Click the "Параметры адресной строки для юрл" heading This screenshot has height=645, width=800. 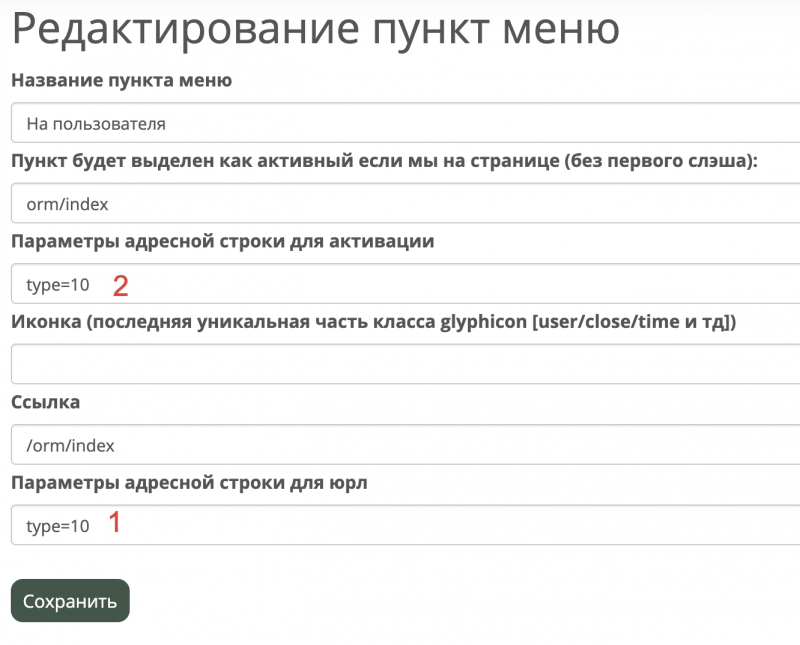192,482
